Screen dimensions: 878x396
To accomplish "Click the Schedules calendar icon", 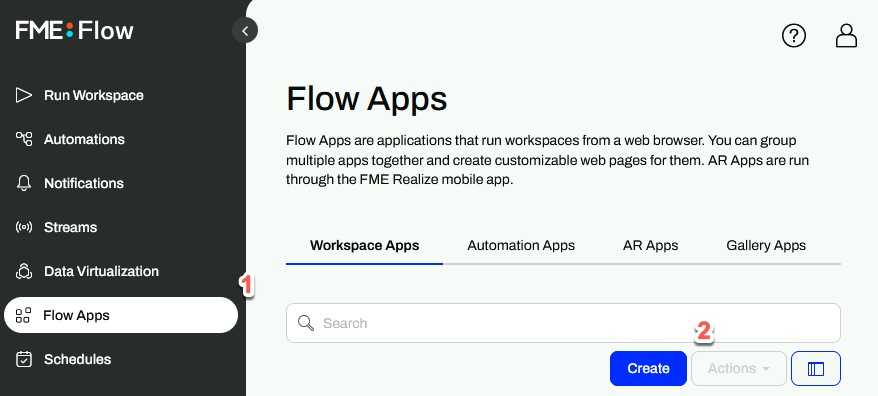I will click(24, 359).
